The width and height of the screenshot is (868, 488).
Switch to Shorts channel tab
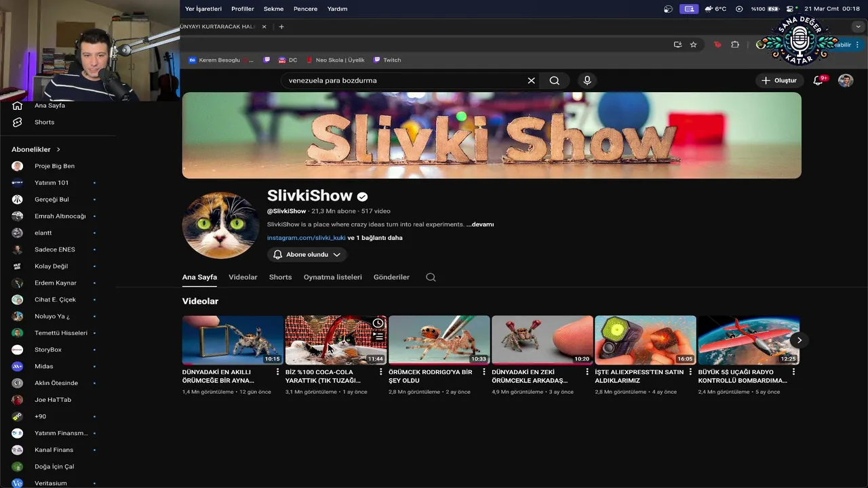280,277
